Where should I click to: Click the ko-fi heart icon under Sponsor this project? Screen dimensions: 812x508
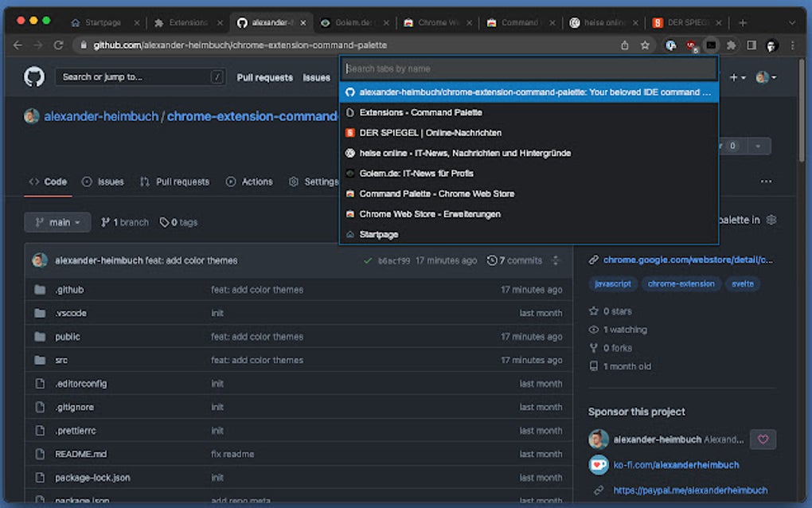point(598,466)
